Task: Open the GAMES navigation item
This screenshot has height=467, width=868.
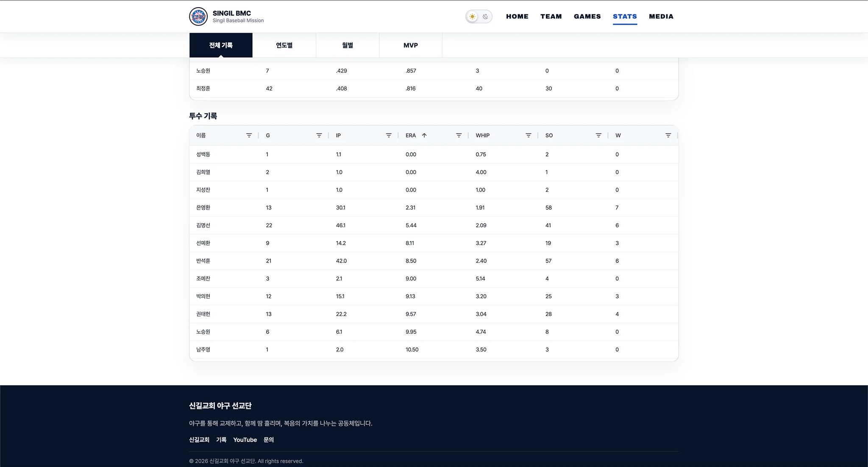Action: click(x=587, y=17)
